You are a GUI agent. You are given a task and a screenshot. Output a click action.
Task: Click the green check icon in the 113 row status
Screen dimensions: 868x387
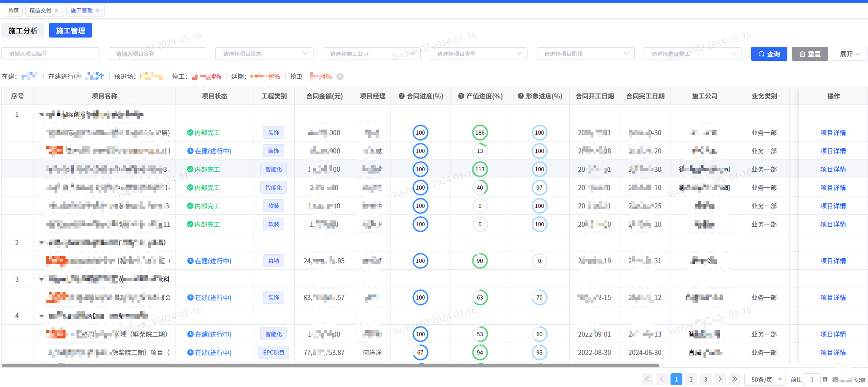190,169
